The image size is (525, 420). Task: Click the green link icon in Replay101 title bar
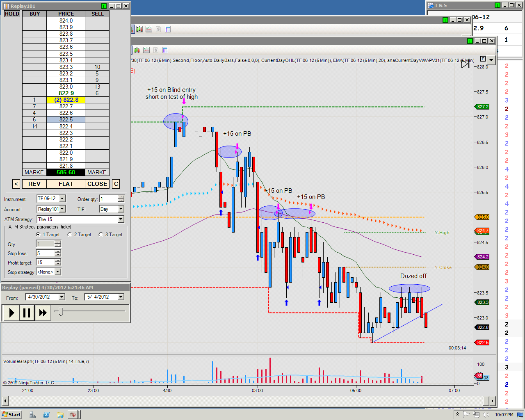[x=104, y=6]
